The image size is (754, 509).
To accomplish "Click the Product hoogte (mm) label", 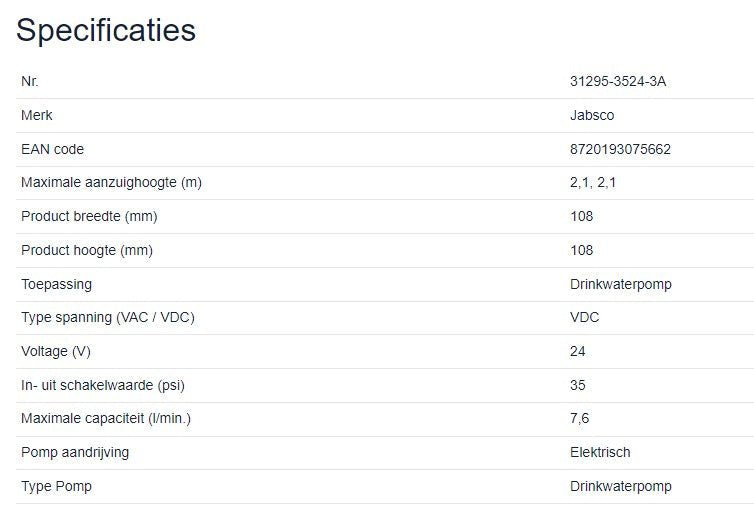I will click(x=87, y=250).
